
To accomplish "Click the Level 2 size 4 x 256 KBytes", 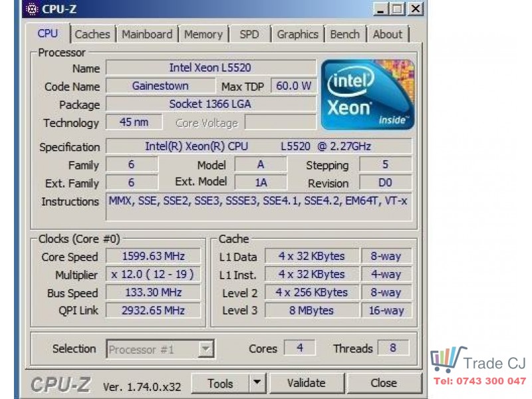I will click(311, 293).
